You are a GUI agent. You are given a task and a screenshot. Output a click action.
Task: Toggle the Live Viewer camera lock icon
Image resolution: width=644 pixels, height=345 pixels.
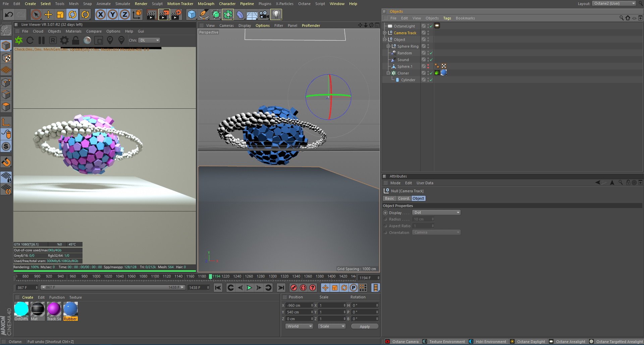click(x=76, y=40)
